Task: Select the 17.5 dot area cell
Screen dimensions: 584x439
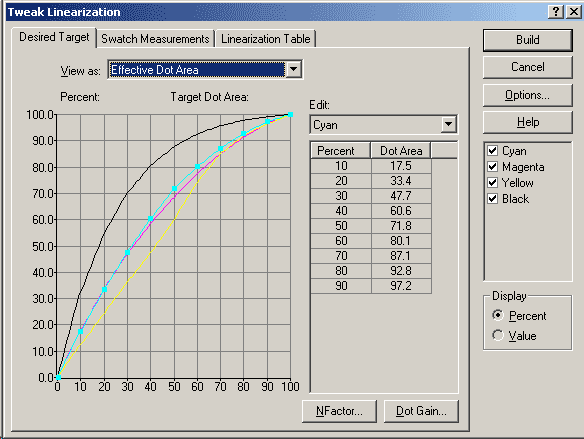Action: click(401, 166)
